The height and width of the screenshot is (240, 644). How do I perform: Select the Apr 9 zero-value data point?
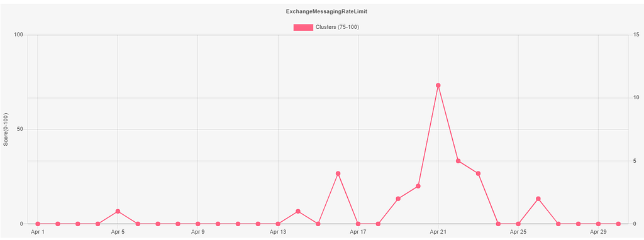198,224
